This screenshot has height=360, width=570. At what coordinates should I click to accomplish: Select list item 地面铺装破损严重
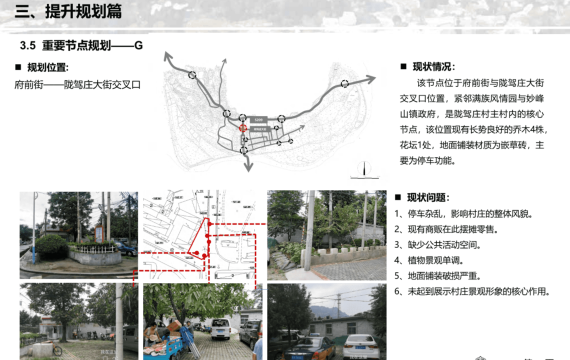tap(438, 276)
